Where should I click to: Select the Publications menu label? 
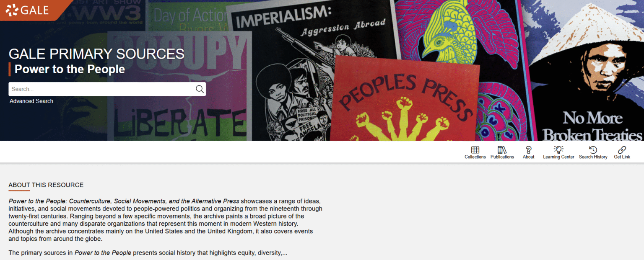(x=502, y=157)
